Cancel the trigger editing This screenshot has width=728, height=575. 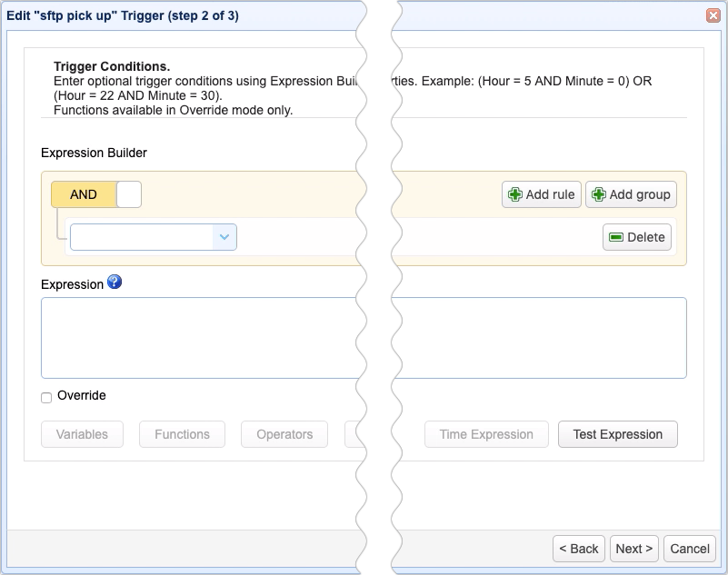coord(689,549)
